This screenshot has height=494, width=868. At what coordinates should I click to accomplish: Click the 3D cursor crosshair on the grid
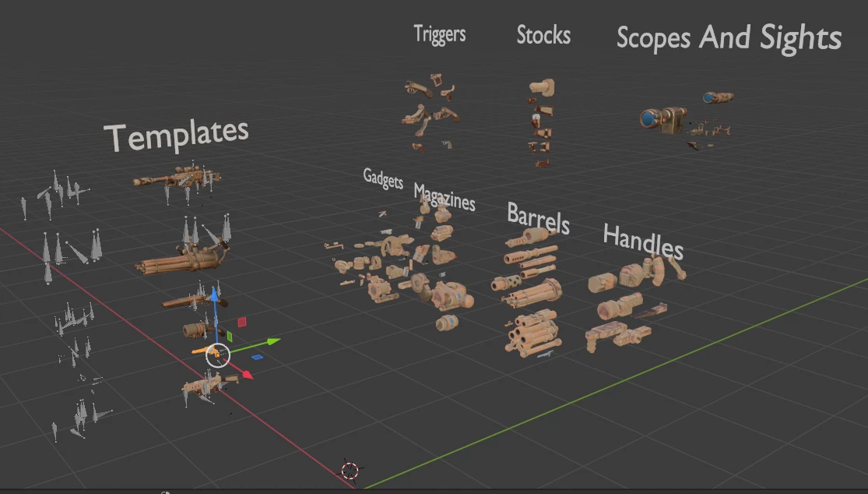tap(350, 471)
